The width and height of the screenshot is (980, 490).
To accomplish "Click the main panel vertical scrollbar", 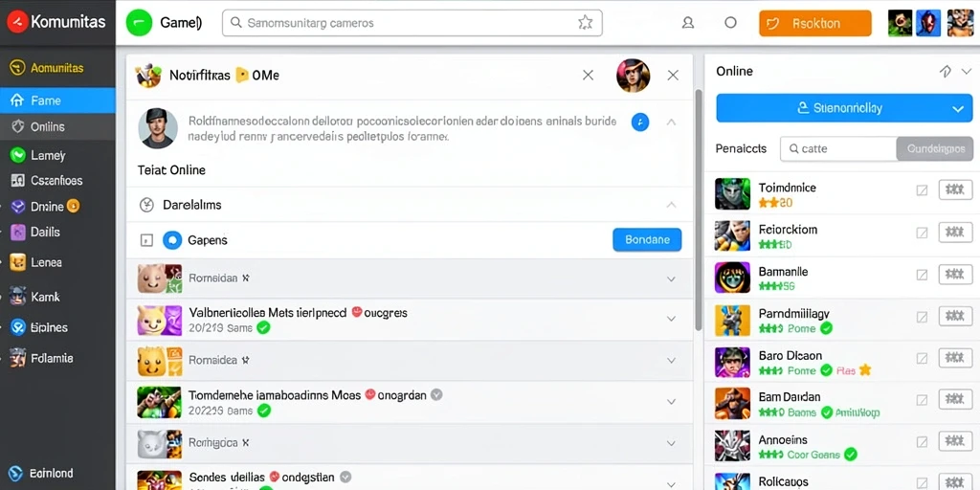I will pos(699,210).
